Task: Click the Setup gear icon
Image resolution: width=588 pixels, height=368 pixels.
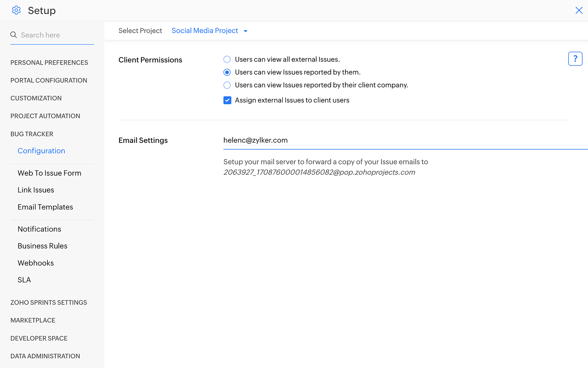Action: point(16,10)
